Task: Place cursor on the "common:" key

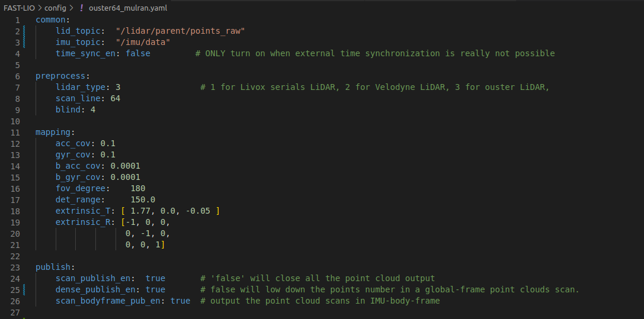Action: pyautogui.click(x=52, y=20)
